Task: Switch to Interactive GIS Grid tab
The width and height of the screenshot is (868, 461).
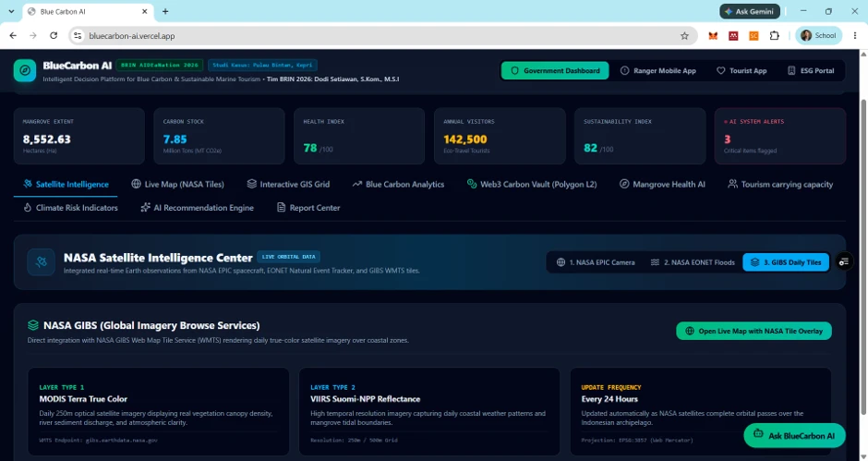Action: [288, 184]
